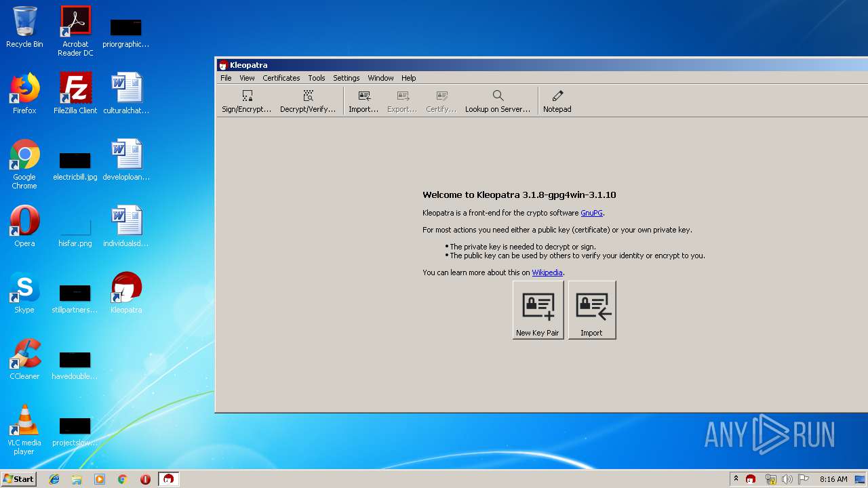Select the Recycle Bin desktop icon
Viewport: 868px width, 488px height.
(24, 27)
